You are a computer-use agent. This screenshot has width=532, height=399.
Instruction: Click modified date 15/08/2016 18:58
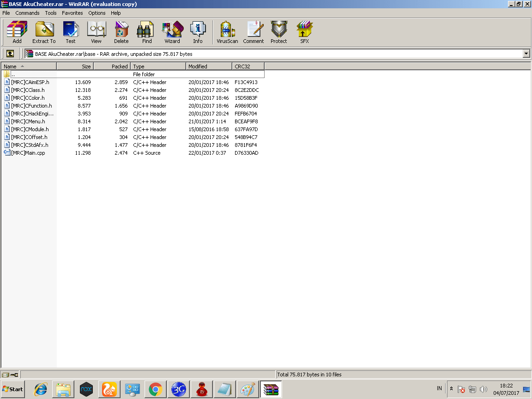pos(209,129)
